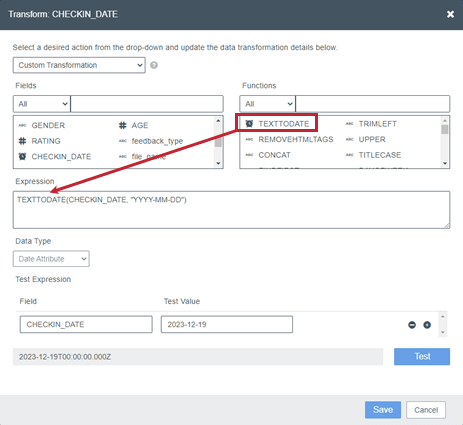Click the Functions list scrollbar
This screenshot has height=425, width=463.
click(445, 142)
